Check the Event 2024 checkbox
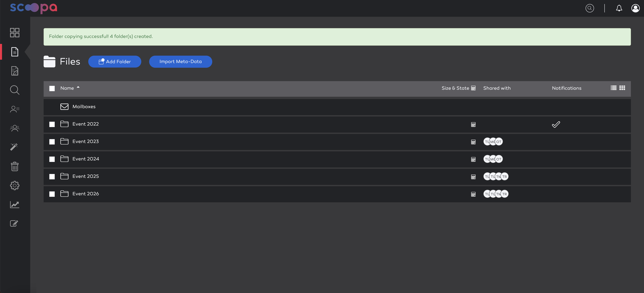The image size is (644, 293). [52, 159]
